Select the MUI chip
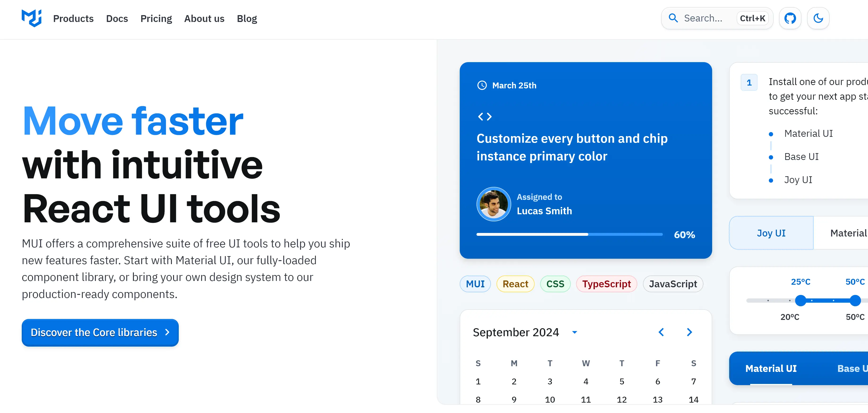 [475, 284]
